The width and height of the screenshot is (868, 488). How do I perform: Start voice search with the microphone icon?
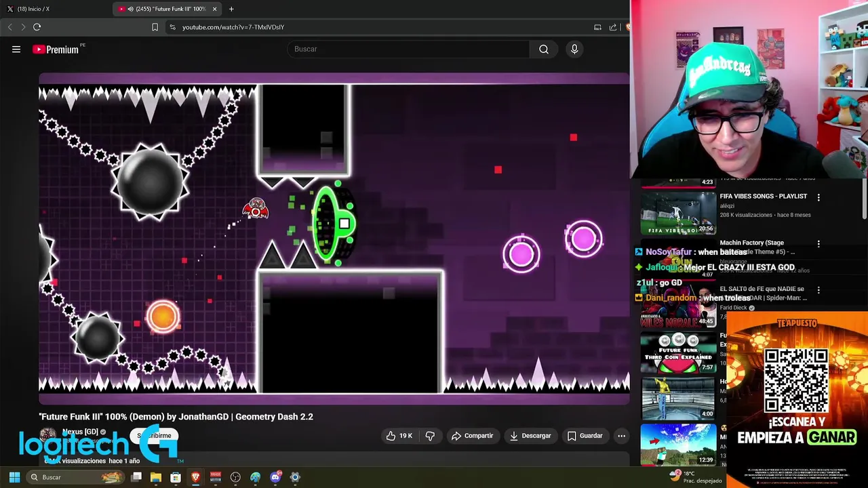tap(574, 49)
